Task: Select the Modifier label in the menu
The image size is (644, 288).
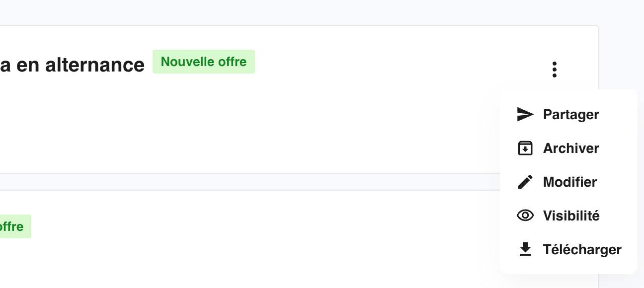Action: 570,182
